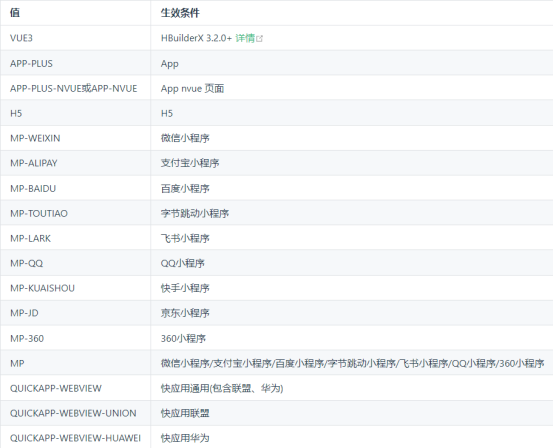This screenshot has height=448, width=553.
Task: Select the MP-TOUTIAO value
Action: (39, 213)
